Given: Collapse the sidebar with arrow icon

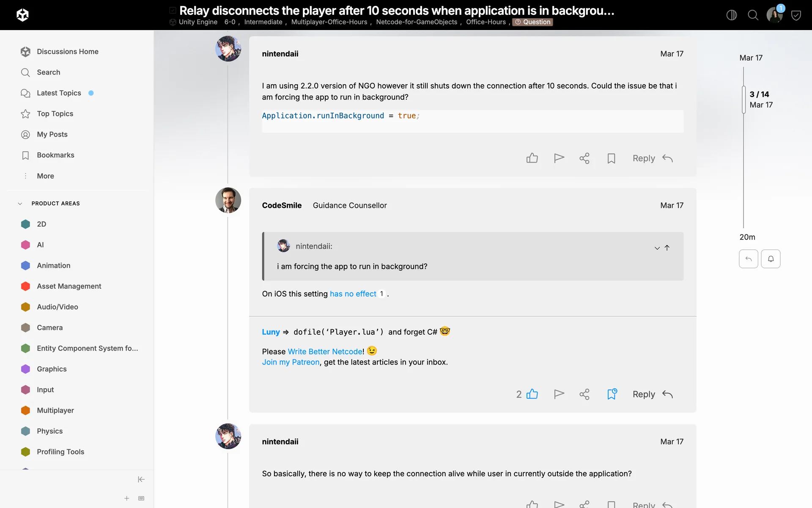Looking at the screenshot, I should pos(141,479).
